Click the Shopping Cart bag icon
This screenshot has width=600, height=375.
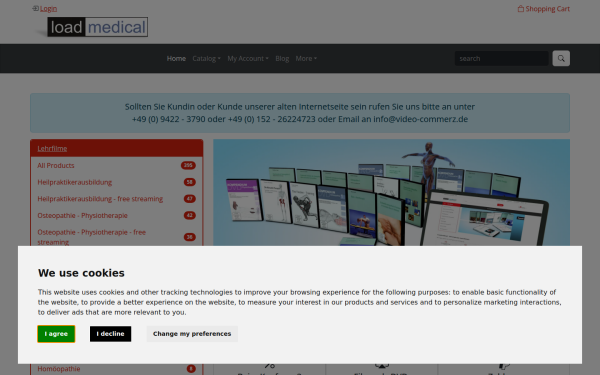coord(520,8)
